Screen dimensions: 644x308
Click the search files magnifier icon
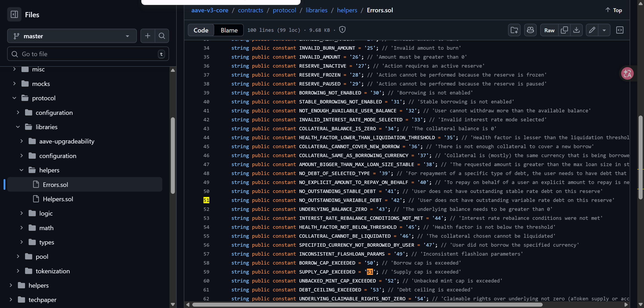point(162,36)
